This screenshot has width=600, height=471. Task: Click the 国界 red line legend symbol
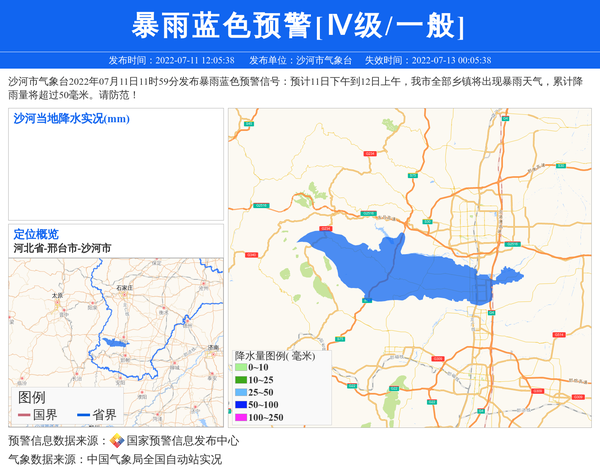click(x=24, y=415)
